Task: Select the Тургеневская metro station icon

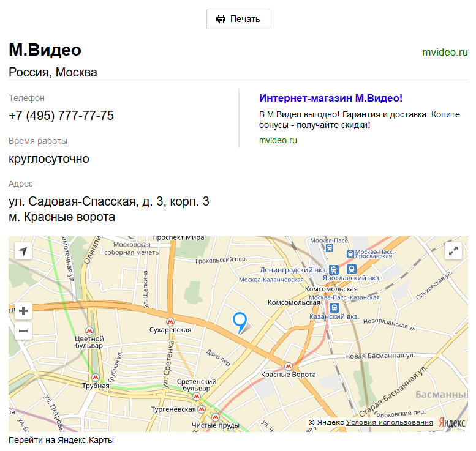Action: point(202,409)
